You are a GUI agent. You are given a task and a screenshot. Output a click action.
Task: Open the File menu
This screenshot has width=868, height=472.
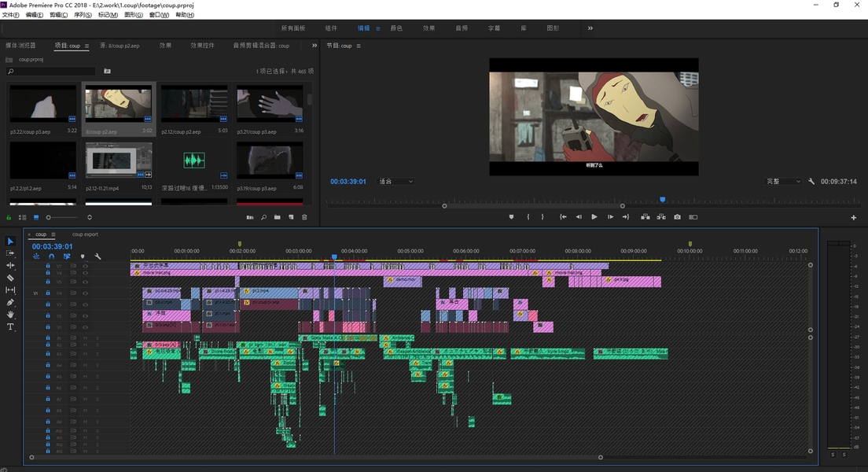coord(10,15)
